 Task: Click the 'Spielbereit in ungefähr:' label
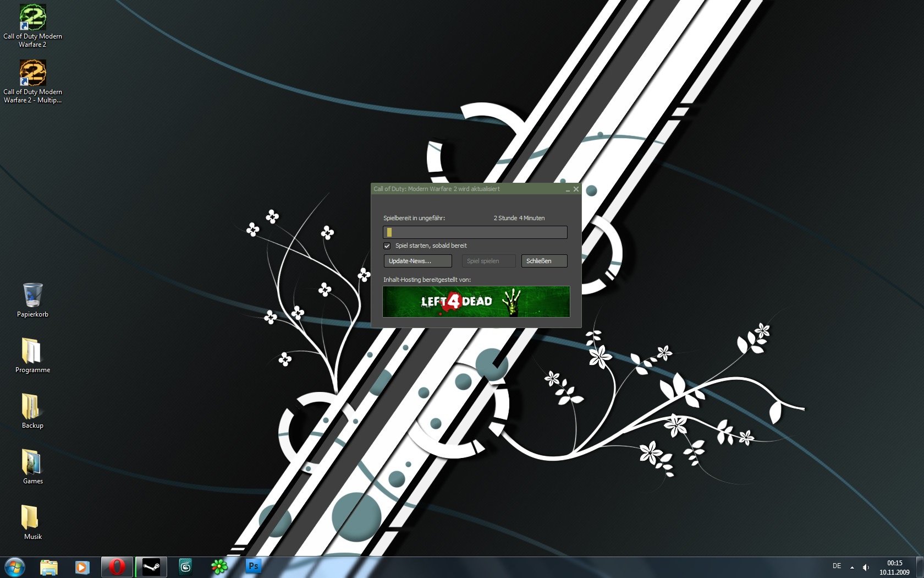[x=414, y=218]
